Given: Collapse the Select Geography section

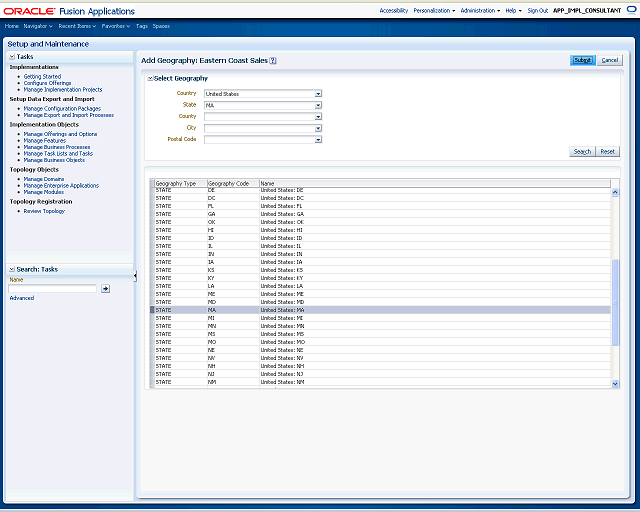Looking at the screenshot, I should (150, 78).
